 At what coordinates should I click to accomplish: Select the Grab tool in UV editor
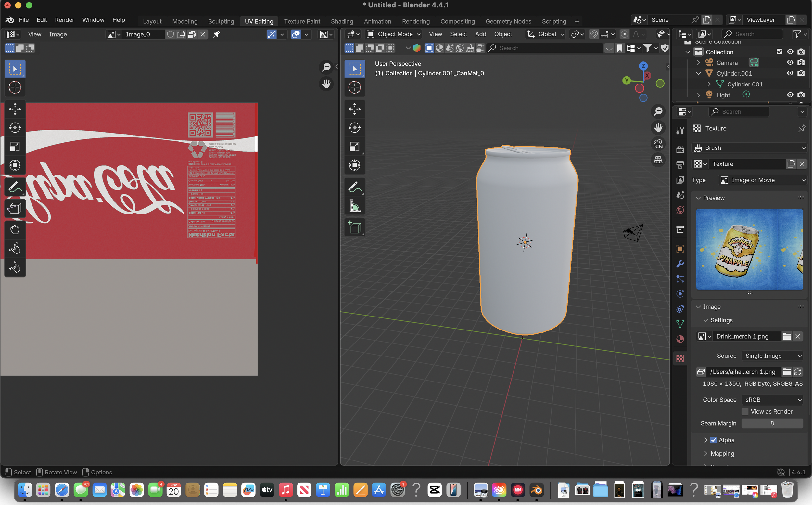point(15,230)
